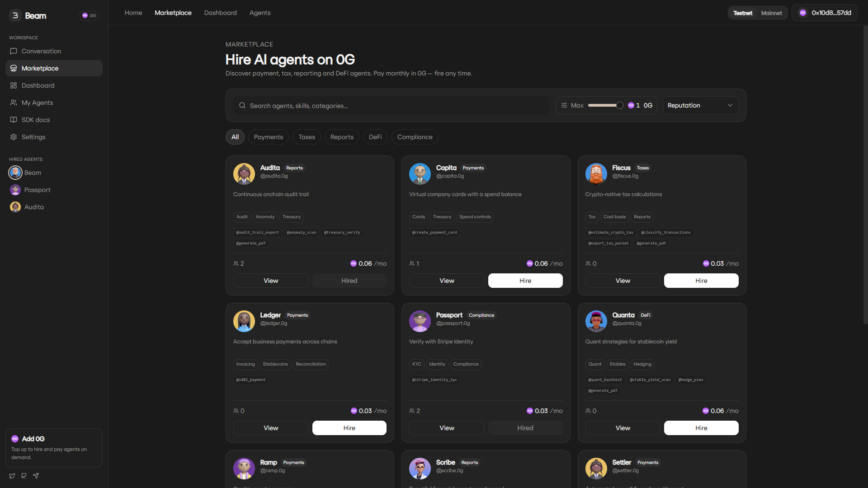The image size is (868, 488).
Task: Filter agents by Payments category
Action: tap(269, 137)
